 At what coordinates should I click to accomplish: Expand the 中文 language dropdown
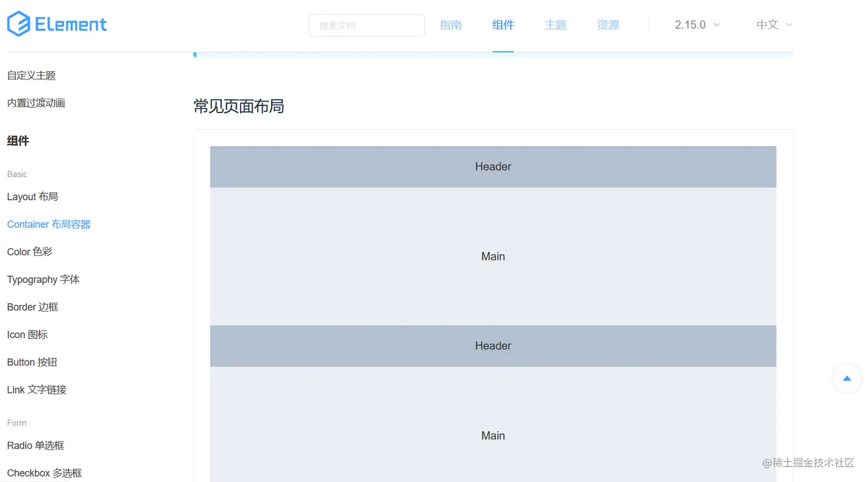point(774,25)
